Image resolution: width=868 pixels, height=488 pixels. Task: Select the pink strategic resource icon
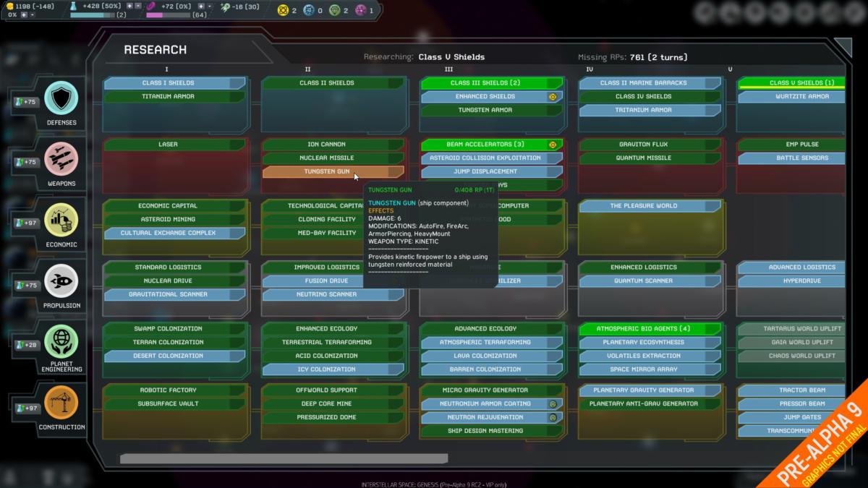[x=360, y=10]
